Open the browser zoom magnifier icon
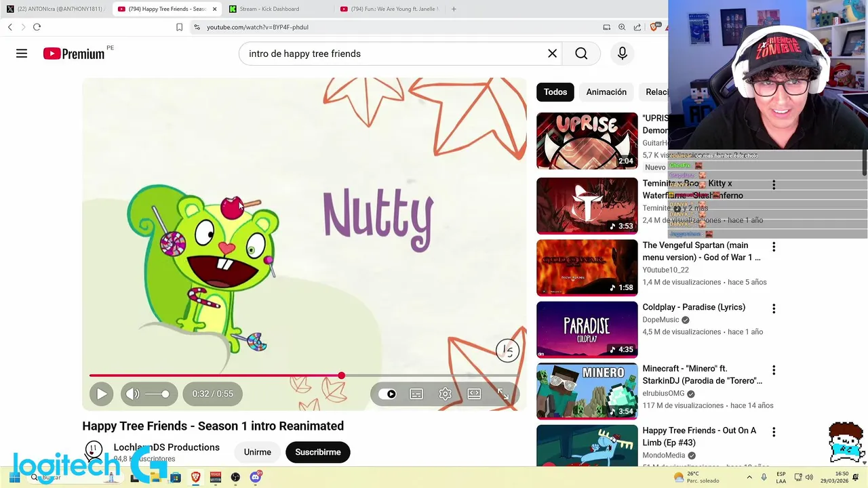Image resolution: width=868 pixels, height=488 pixels. coord(622,27)
